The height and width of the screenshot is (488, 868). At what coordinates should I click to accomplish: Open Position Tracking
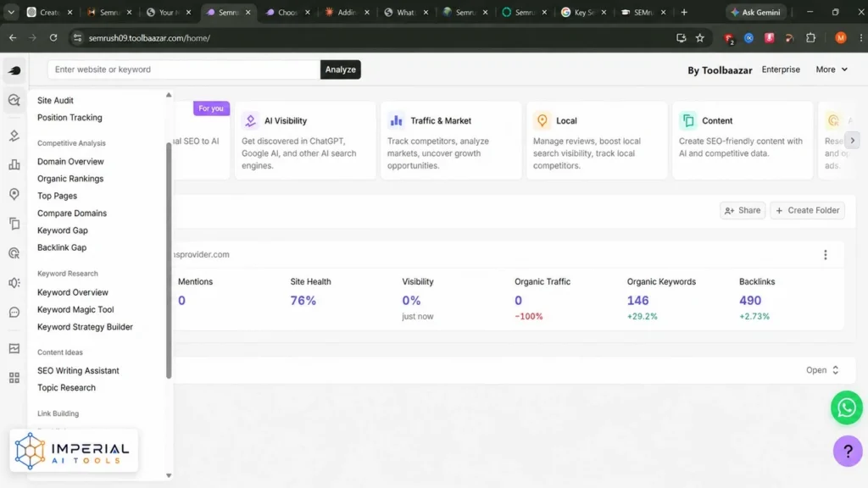70,117
